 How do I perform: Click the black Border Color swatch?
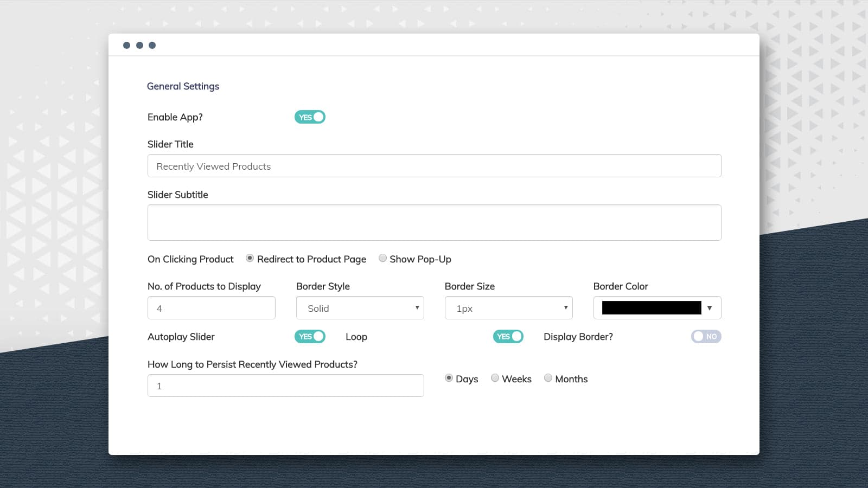click(x=651, y=308)
